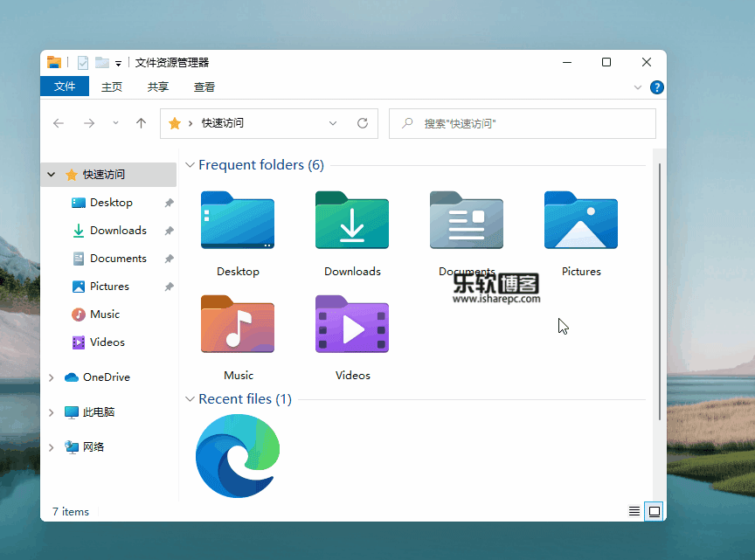Unpin Downloads using its pin icon

(x=169, y=231)
